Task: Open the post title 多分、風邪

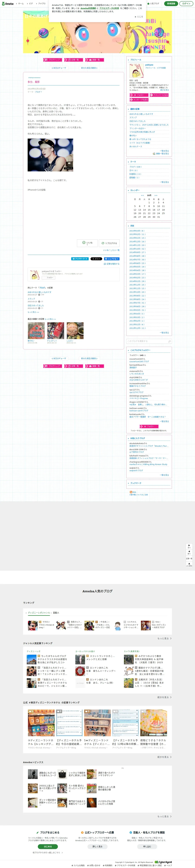Action: [33, 82]
